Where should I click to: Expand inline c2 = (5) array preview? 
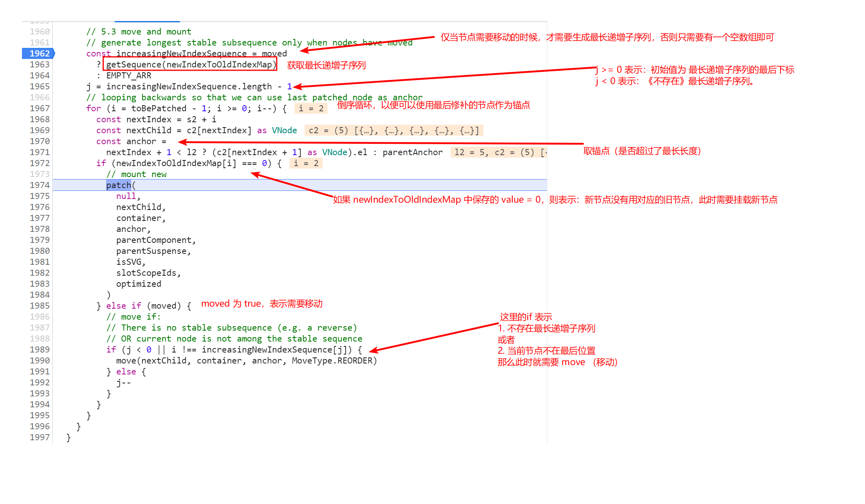click(393, 130)
